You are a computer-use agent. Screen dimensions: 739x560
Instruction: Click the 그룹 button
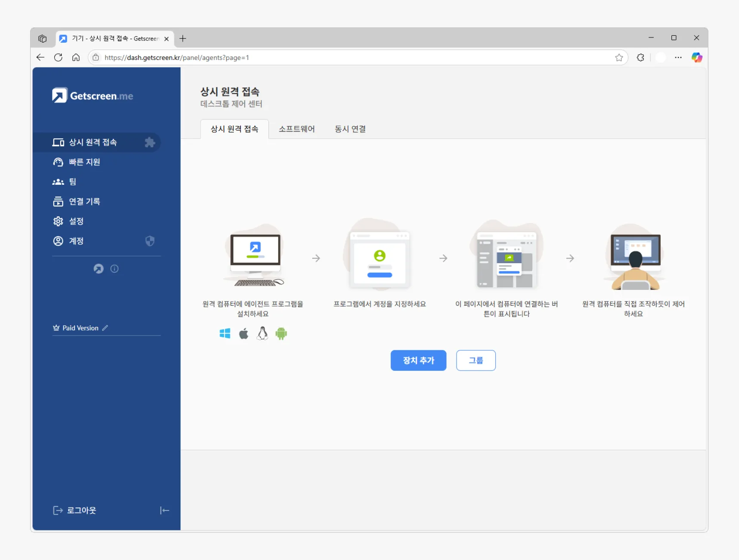tap(475, 361)
